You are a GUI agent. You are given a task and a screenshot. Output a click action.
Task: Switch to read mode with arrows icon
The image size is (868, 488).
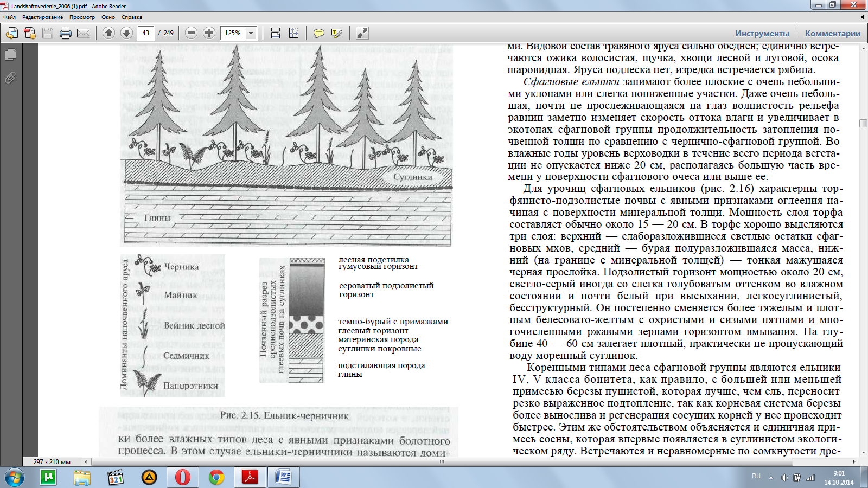(362, 33)
